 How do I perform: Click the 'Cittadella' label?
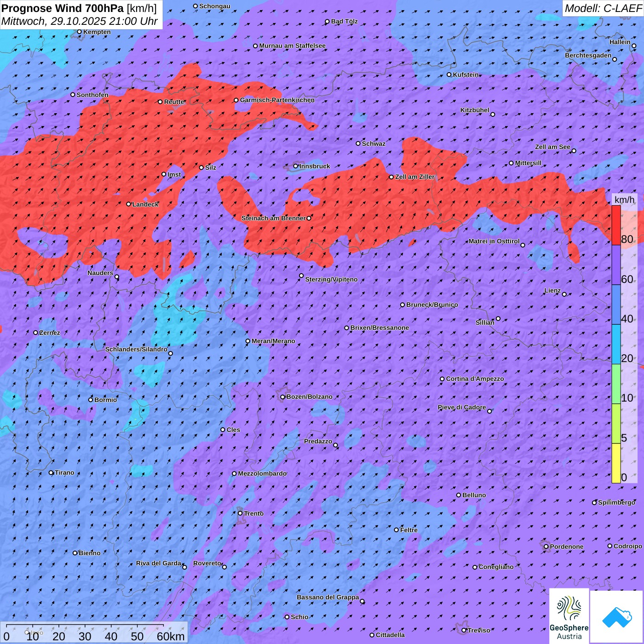[390, 635]
